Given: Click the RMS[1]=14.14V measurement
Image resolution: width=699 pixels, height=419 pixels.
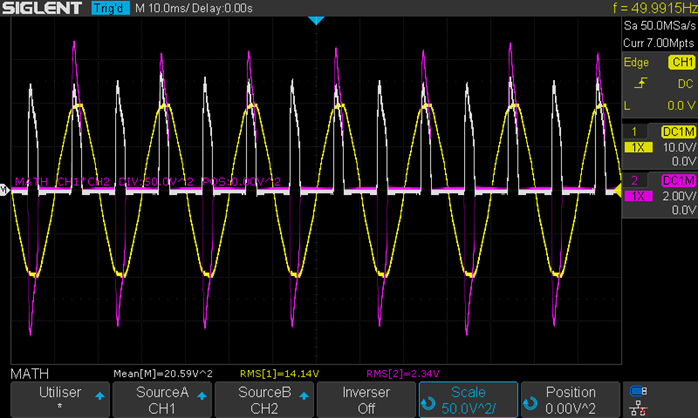Looking at the screenshot, I should [x=280, y=374].
